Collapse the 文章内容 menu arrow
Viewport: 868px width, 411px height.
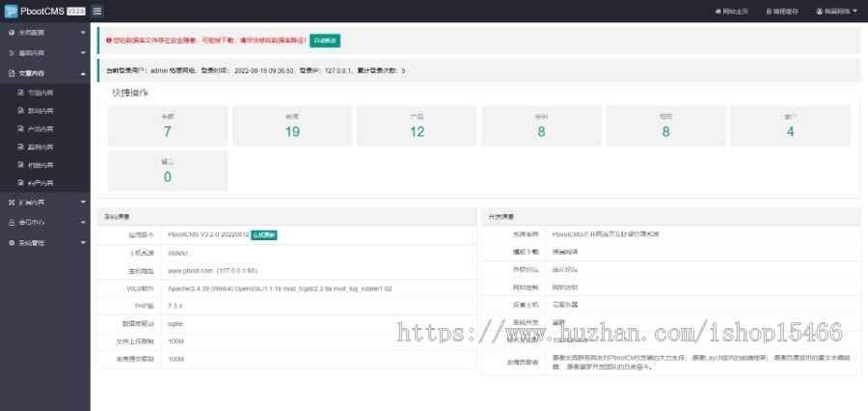click(x=83, y=73)
